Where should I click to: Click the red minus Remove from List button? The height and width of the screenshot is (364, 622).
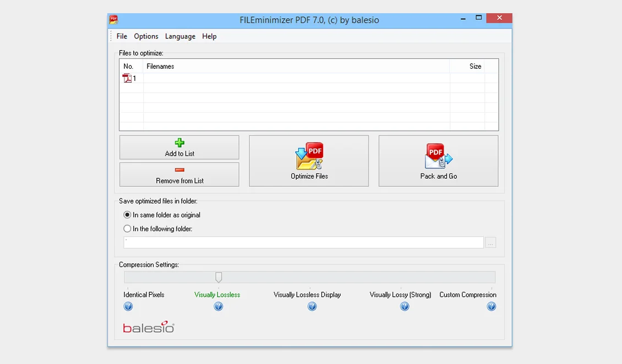click(179, 174)
